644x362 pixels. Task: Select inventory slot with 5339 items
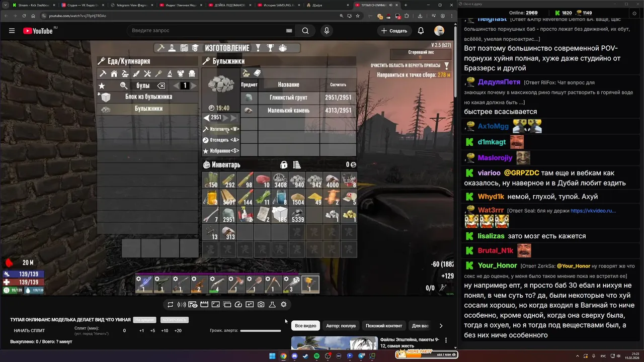[x=297, y=215]
